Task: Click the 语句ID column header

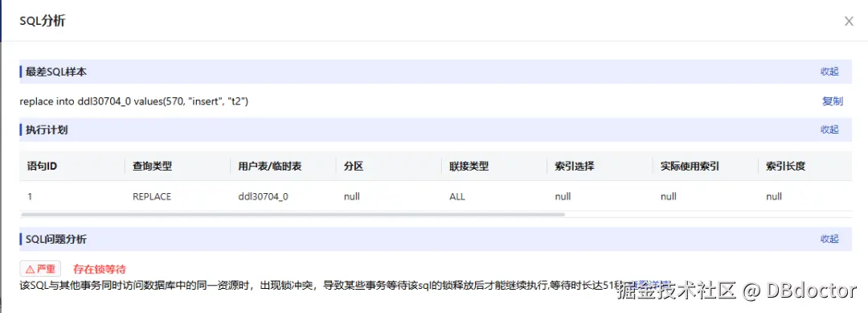Action: [x=42, y=167]
